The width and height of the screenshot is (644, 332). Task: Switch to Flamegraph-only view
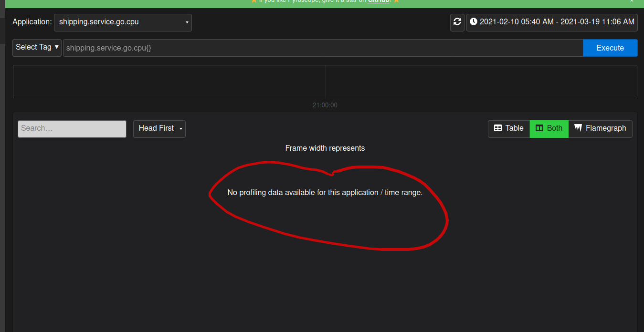click(600, 128)
